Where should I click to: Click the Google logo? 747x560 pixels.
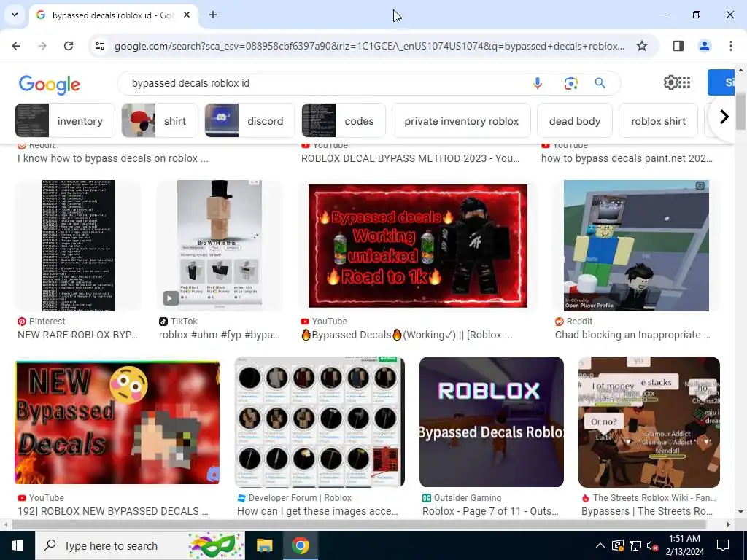click(x=50, y=85)
